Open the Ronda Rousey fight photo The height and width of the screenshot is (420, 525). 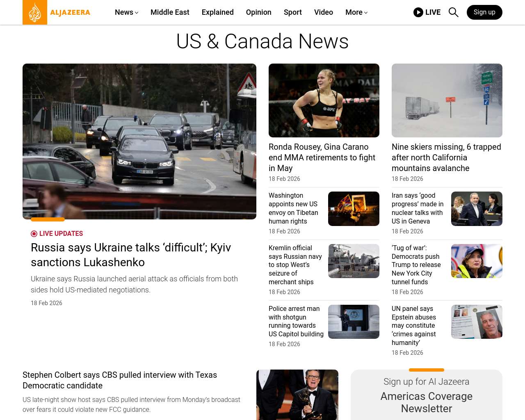coord(324,100)
